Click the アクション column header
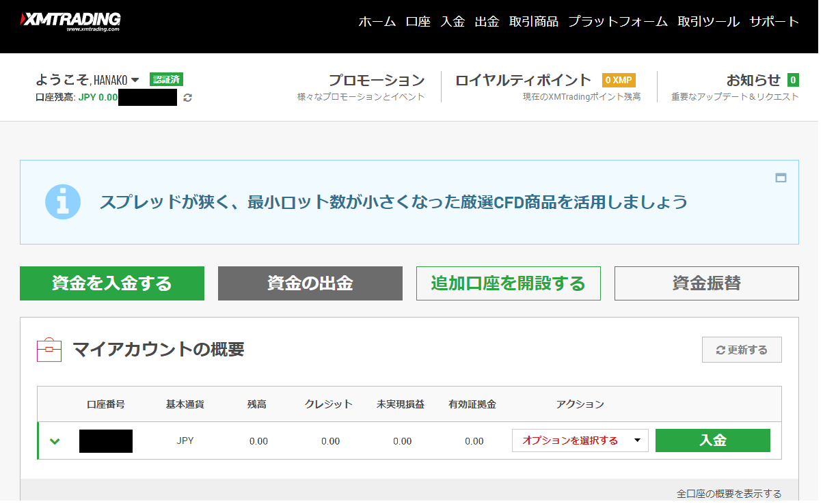 click(x=580, y=404)
